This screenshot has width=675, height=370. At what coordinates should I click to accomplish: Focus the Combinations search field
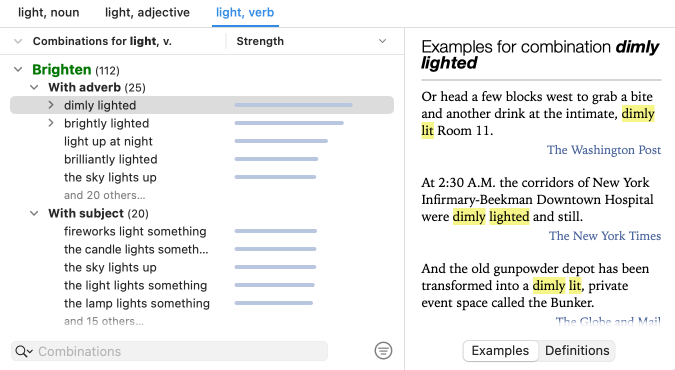click(169, 351)
